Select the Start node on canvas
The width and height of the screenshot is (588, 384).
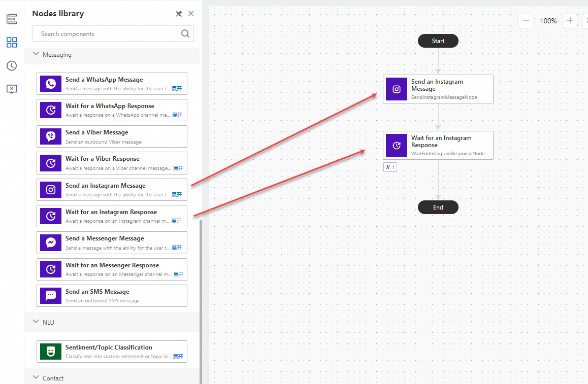click(438, 41)
